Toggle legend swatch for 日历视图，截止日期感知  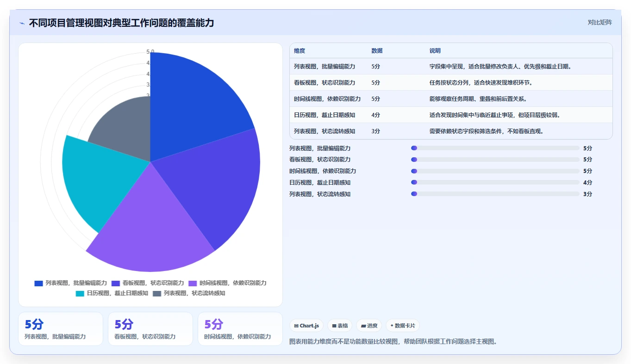click(x=80, y=293)
